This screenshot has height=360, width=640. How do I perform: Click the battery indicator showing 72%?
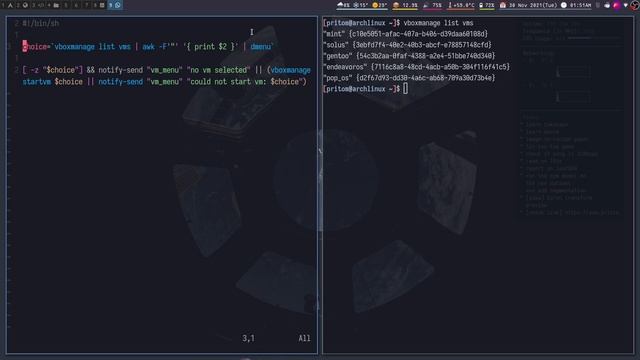click(x=487, y=5)
